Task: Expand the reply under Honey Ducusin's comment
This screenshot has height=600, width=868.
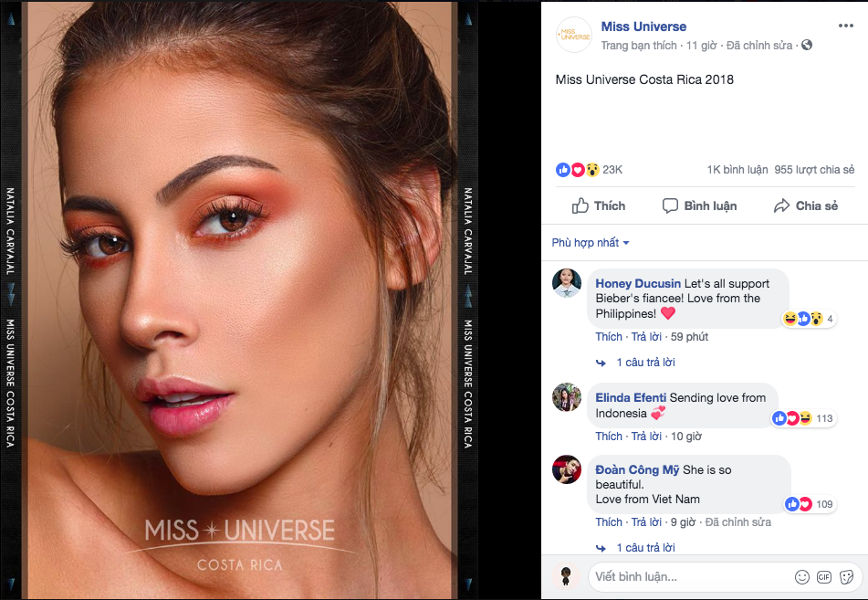Action: pos(645,363)
